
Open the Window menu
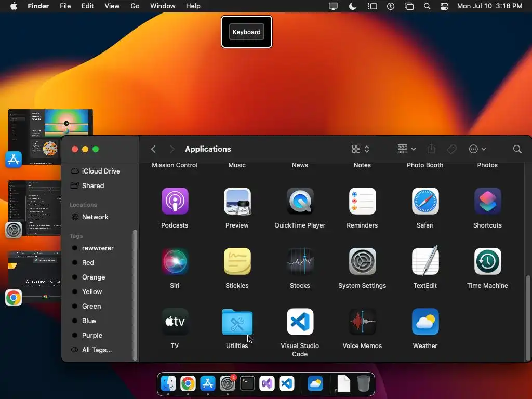coord(163,6)
